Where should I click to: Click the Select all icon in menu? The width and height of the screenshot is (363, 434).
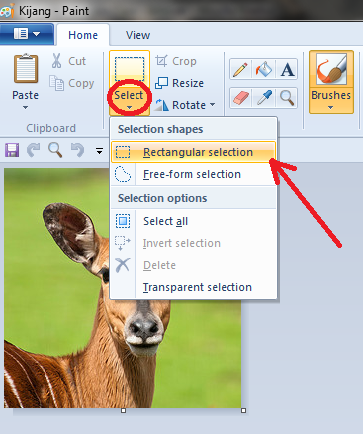tap(123, 221)
